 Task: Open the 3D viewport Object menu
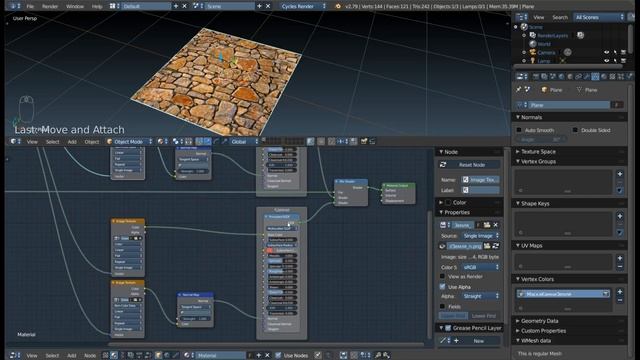pyautogui.click(x=91, y=142)
